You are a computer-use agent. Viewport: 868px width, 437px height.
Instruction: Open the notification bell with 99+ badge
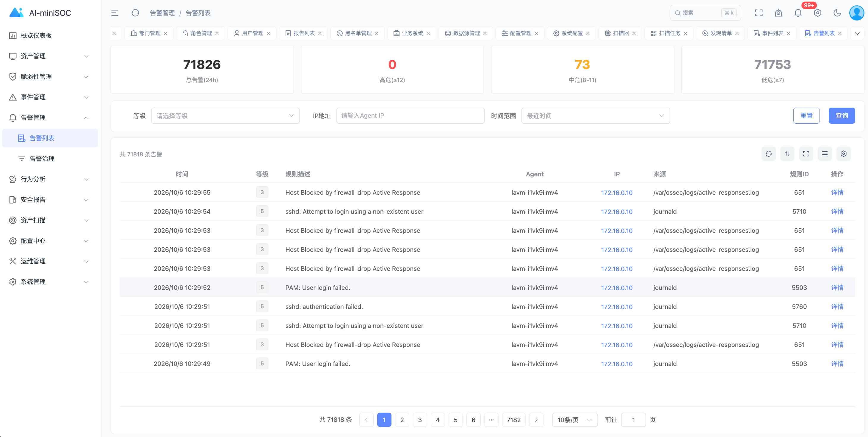coord(798,13)
